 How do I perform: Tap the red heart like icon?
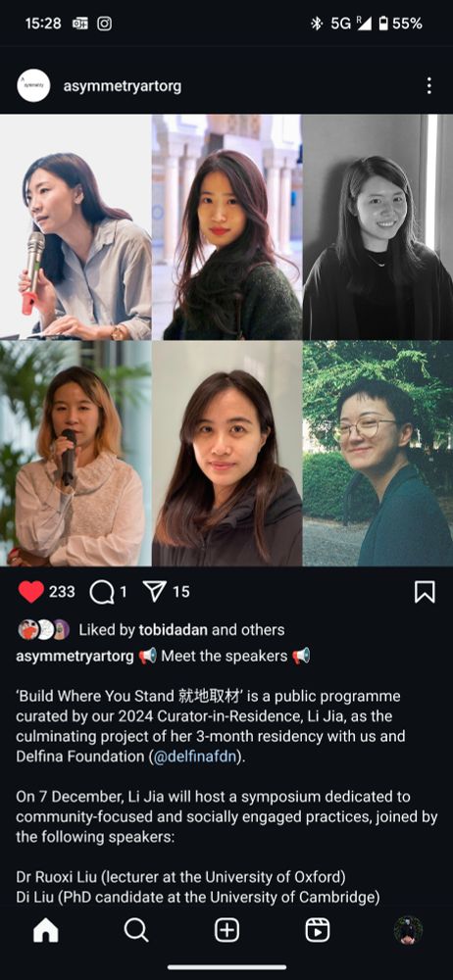tap(30, 591)
